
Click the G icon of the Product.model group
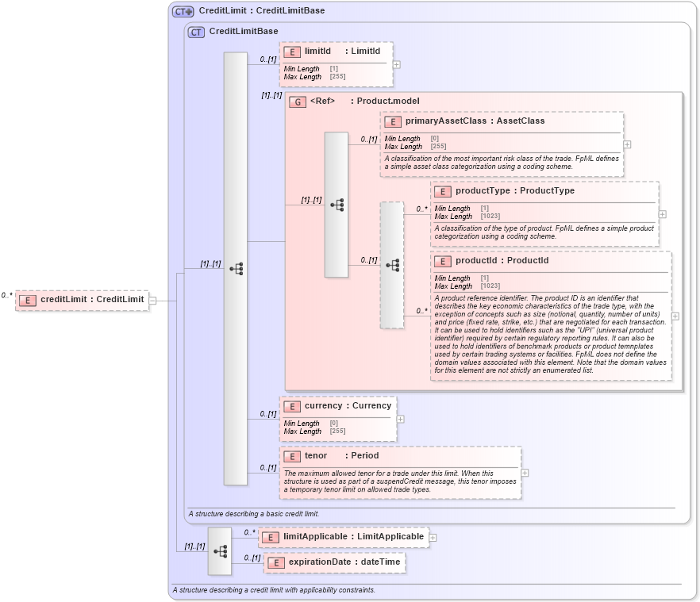[299, 102]
